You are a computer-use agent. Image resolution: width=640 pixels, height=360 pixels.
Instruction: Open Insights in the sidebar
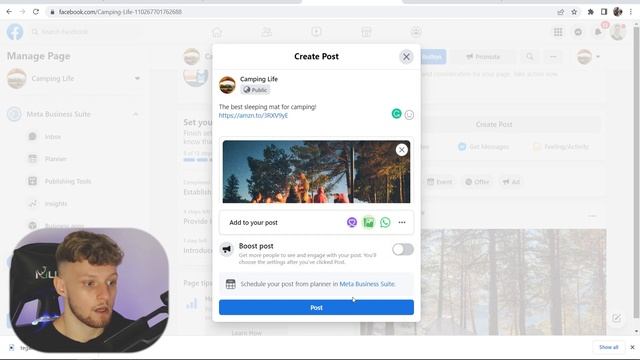[x=56, y=203]
